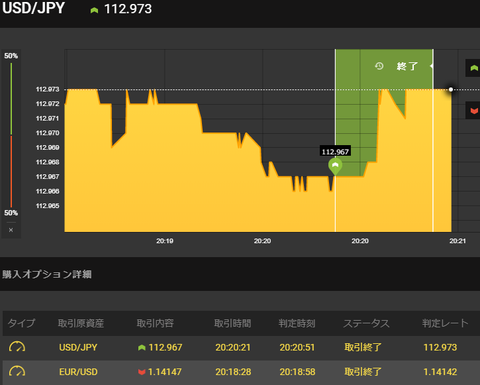Click the green trade entry marker on the chart
Viewport: 480px width, 385px height.
(335, 166)
